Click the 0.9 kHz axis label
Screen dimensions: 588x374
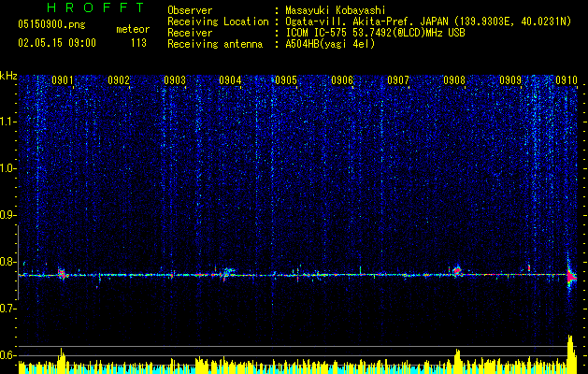click(x=7, y=215)
